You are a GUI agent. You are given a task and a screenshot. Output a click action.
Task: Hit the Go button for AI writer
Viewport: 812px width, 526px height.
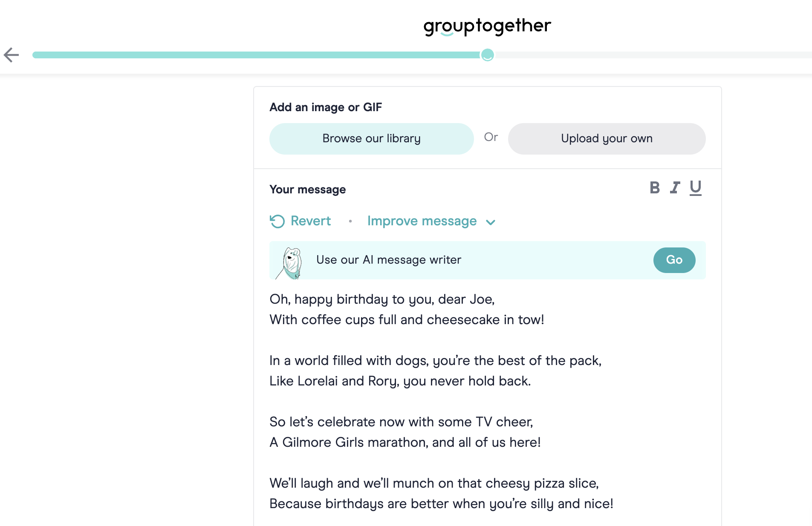[674, 260]
